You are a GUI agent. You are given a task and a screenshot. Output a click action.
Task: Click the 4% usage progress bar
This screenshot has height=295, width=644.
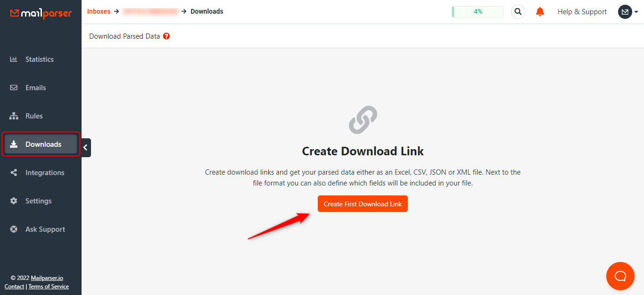478,12
